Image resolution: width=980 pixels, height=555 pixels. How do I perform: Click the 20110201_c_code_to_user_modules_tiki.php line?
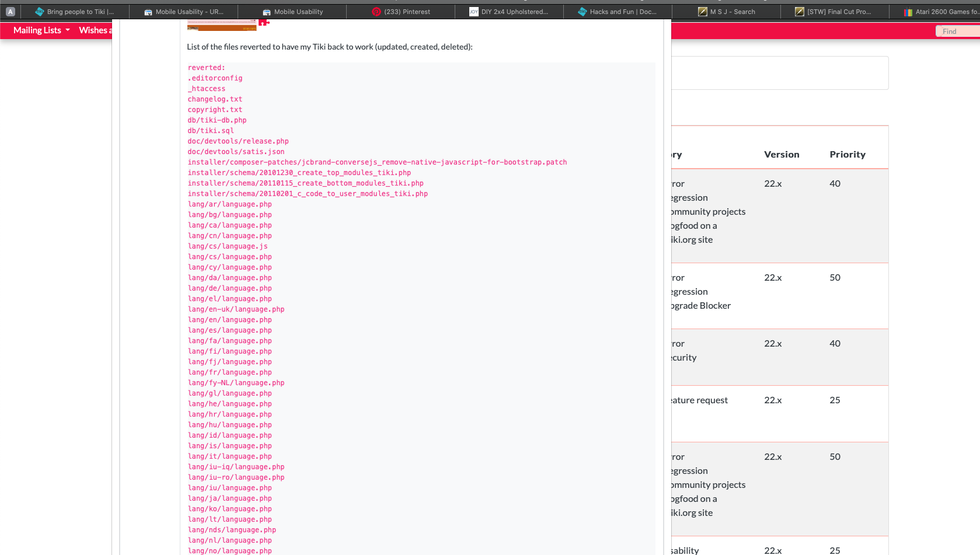click(x=308, y=194)
